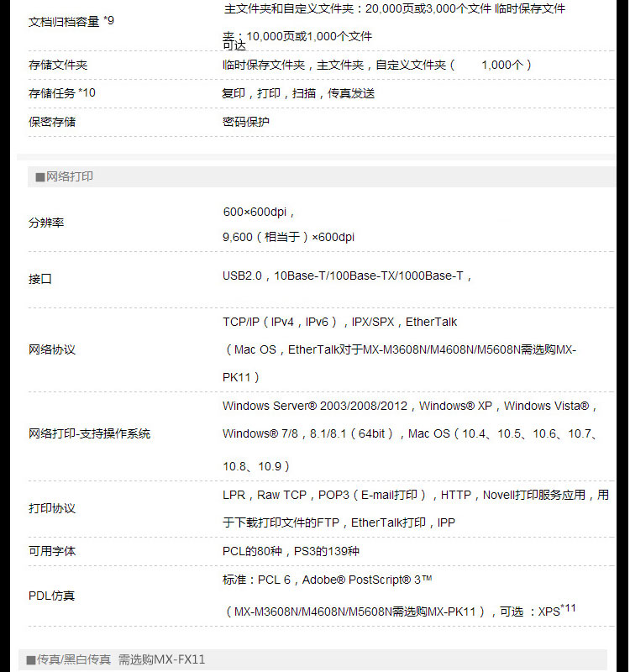Click the 可选：XPS*11 line
Screen dimensions: 630x672
pos(400,611)
